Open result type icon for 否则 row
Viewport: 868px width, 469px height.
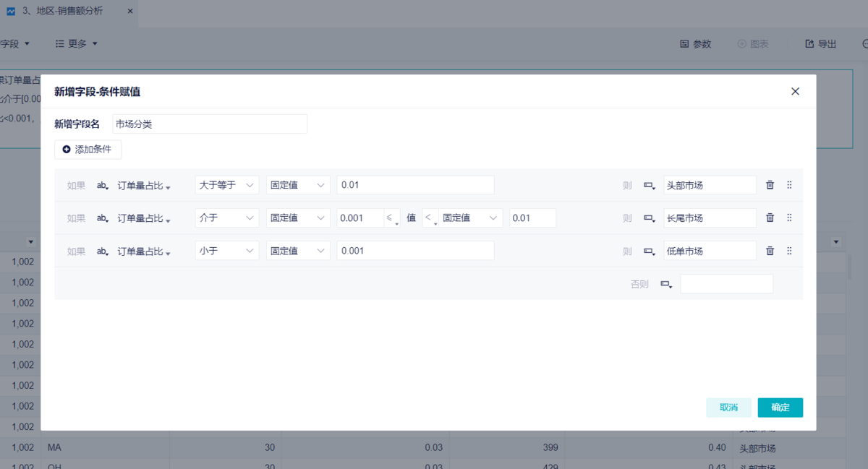667,284
